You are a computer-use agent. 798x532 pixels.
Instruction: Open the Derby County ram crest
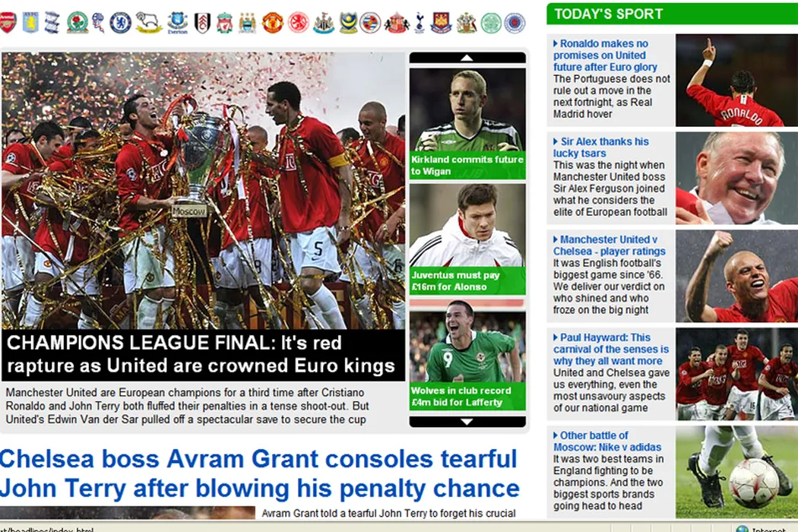[x=149, y=23]
